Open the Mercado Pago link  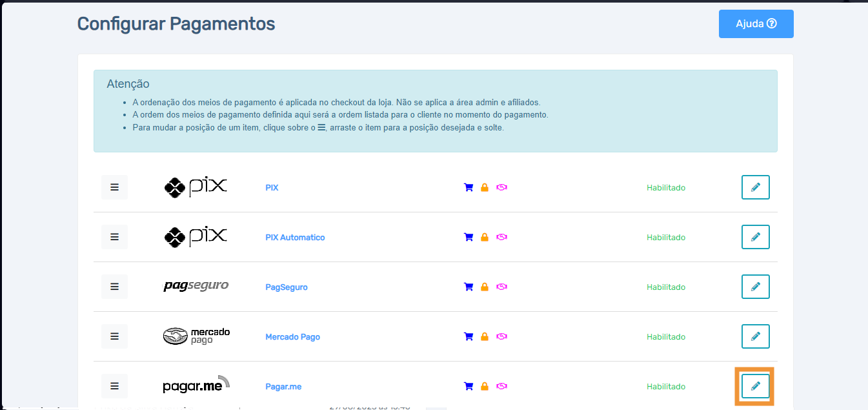coord(292,337)
